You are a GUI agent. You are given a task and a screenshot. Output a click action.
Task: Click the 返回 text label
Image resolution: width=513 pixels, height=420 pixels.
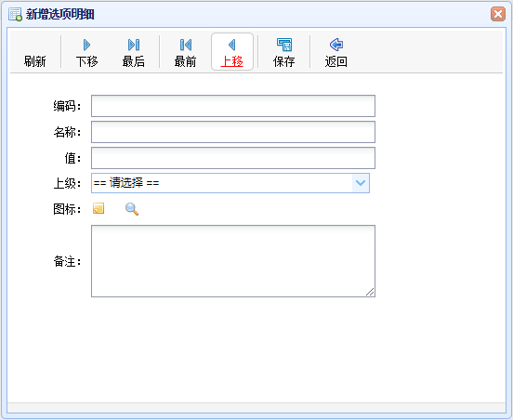(x=336, y=61)
